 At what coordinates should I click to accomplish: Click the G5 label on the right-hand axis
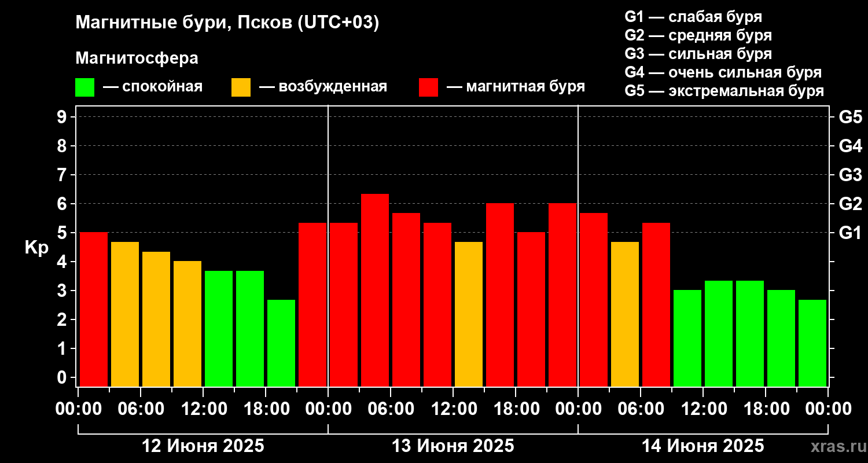coord(850,117)
